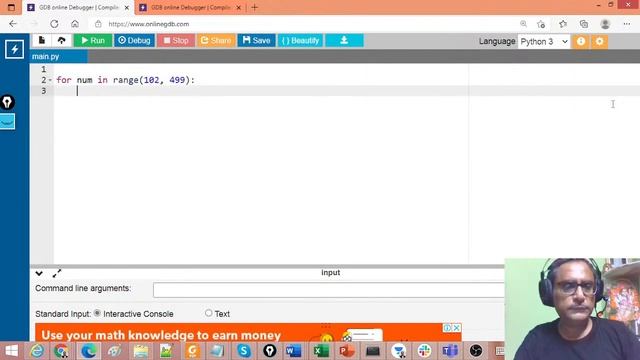Viewport: 640px width, 360px height.
Task: Click the upload file icon in toolbar
Action: tap(62, 40)
